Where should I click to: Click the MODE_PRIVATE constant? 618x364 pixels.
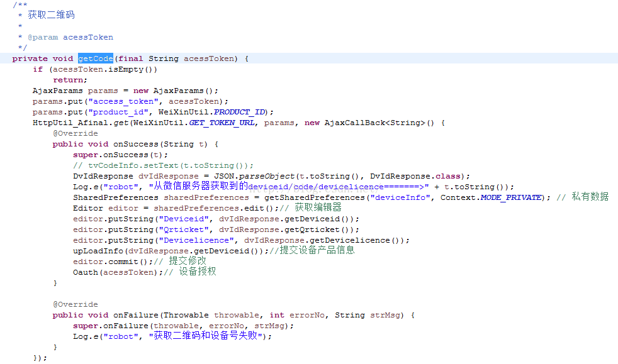click(511, 197)
